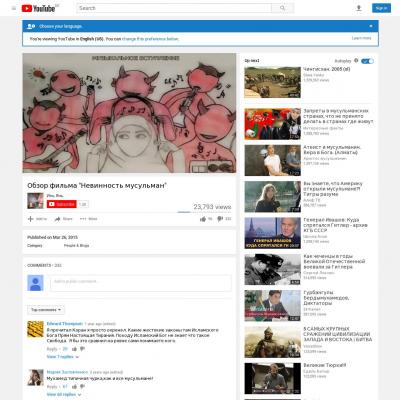Reply to Edward Thompson's comment
Screen dimensions: 400x400
coord(52,349)
